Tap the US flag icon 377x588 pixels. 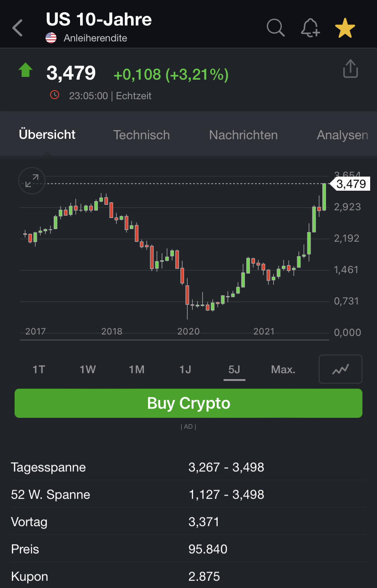coord(51,38)
